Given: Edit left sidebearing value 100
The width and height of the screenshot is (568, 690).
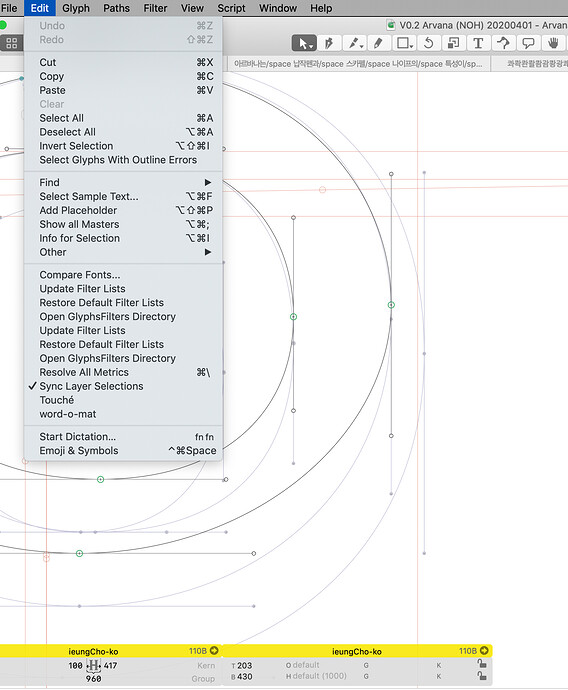Looking at the screenshot, I should coord(75,665).
